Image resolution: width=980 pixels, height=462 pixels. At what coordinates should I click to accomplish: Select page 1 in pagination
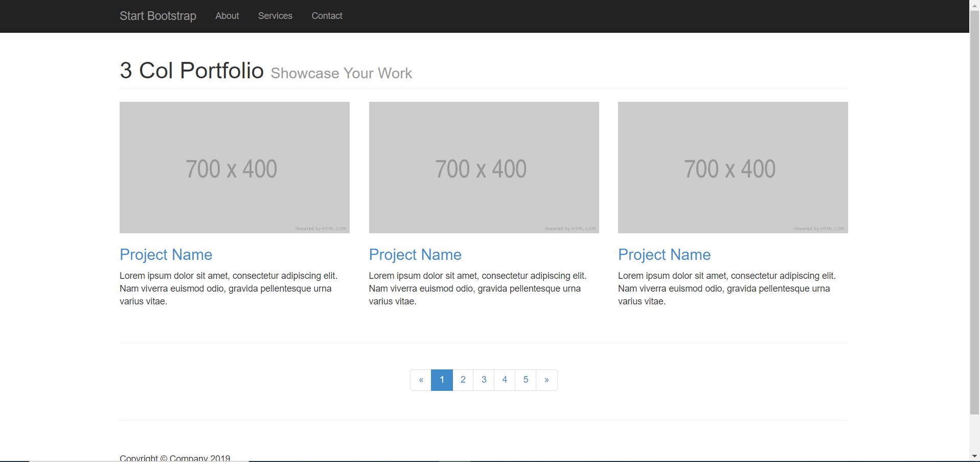(442, 380)
